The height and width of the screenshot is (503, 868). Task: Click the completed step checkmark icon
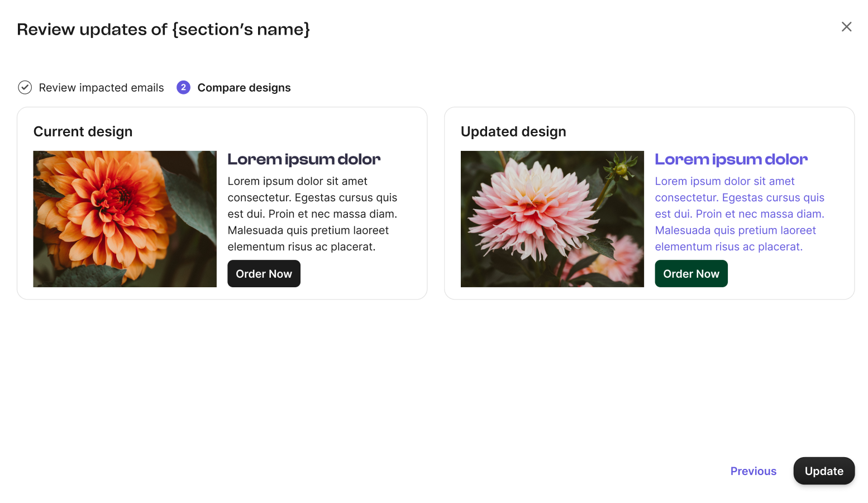(x=25, y=87)
